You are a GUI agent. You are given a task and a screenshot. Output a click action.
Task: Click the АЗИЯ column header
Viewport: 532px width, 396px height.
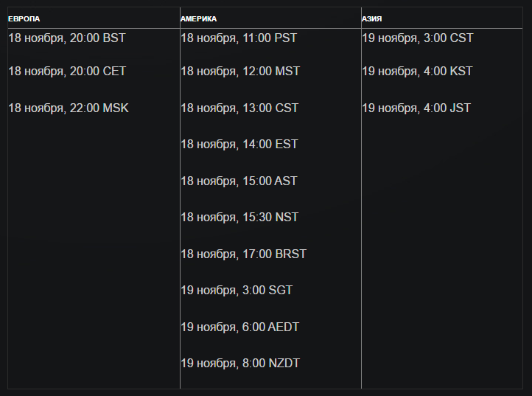coord(372,18)
